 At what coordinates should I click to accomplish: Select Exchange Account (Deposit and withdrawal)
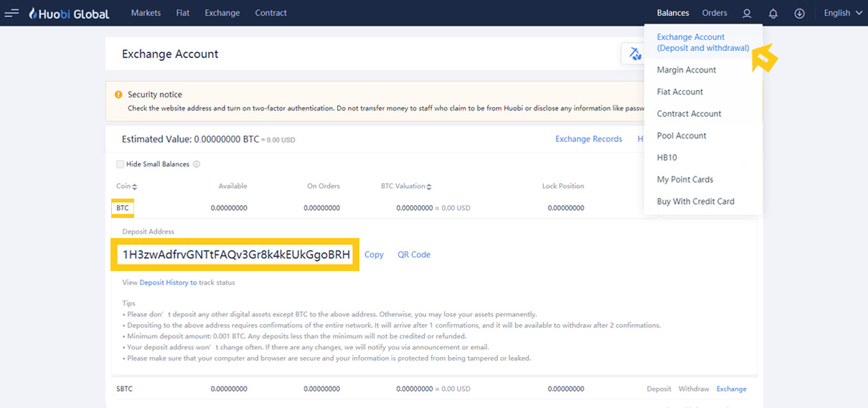click(703, 42)
